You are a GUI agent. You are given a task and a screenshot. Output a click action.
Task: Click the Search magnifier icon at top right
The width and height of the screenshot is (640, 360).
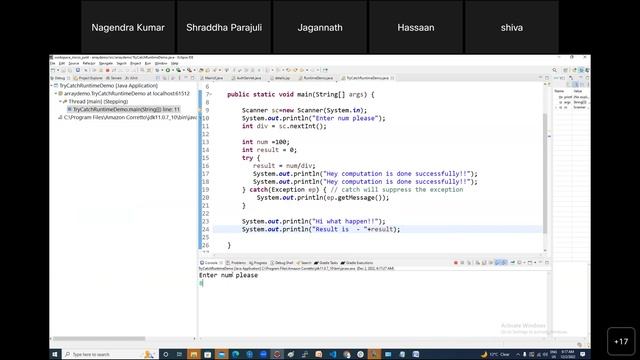tap(555, 70)
